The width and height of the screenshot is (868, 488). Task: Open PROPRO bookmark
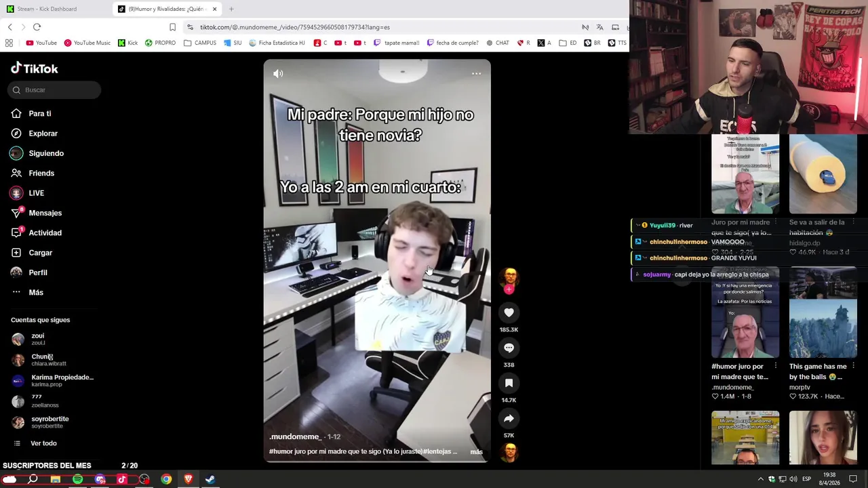point(160,43)
